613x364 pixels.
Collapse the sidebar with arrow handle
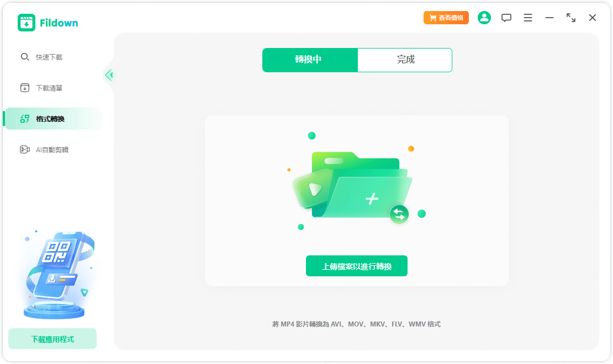pos(109,74)
